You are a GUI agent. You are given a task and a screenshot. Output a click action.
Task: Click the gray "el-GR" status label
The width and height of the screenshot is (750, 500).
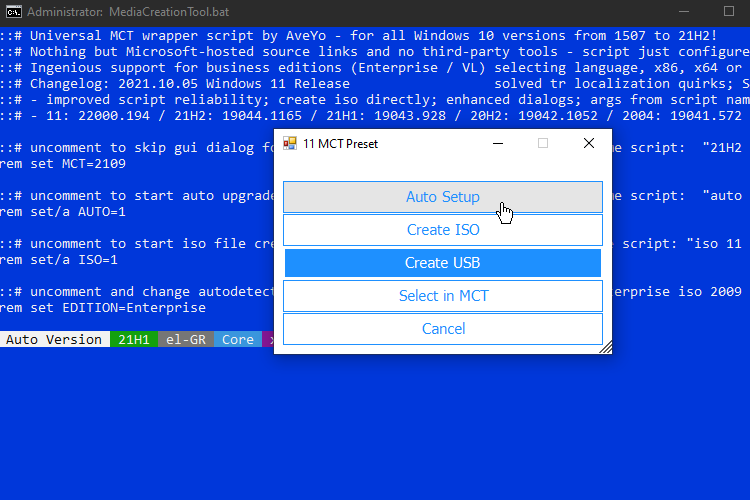pos(186,339)
